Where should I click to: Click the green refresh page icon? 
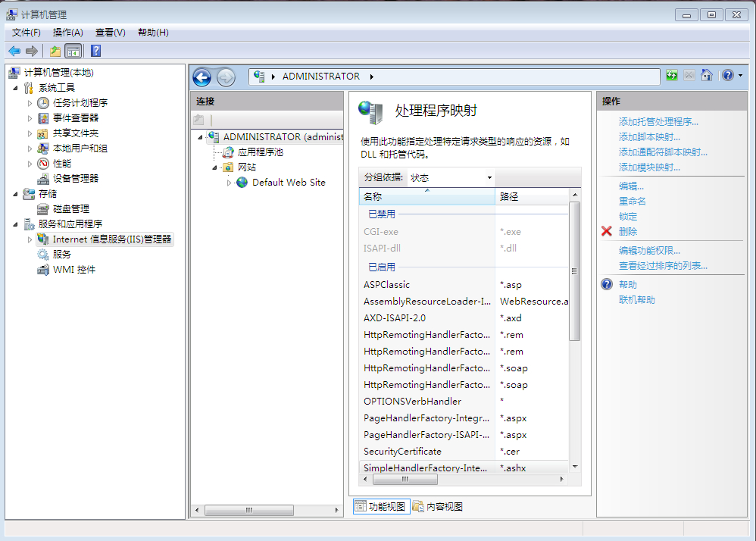point(672,75)
